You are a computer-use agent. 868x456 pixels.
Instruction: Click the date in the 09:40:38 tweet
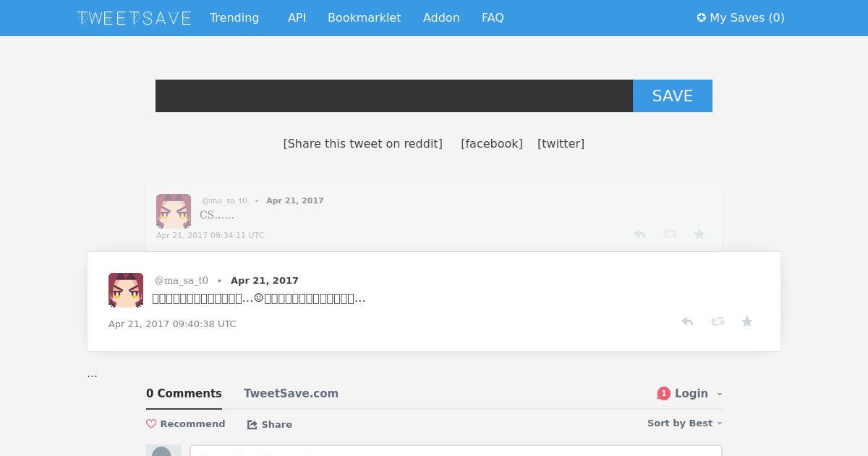click(x=265, y=280)
